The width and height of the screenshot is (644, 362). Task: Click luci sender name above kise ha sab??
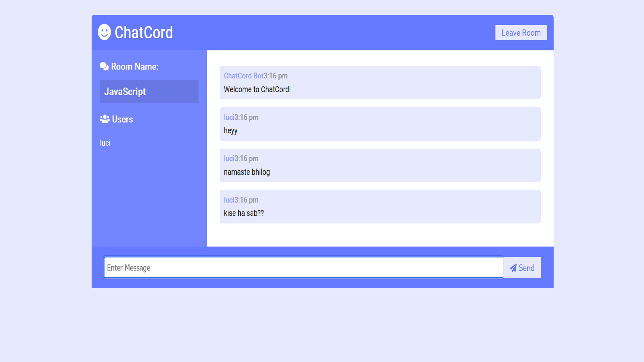point(229,200)
